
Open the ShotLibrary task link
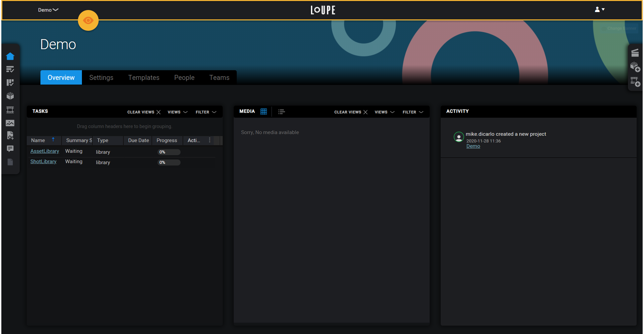[x=43, y=161]
